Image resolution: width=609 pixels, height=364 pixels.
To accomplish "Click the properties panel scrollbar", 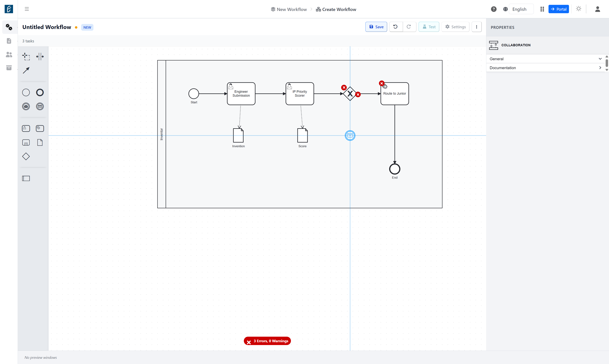I will pos(607,63).
